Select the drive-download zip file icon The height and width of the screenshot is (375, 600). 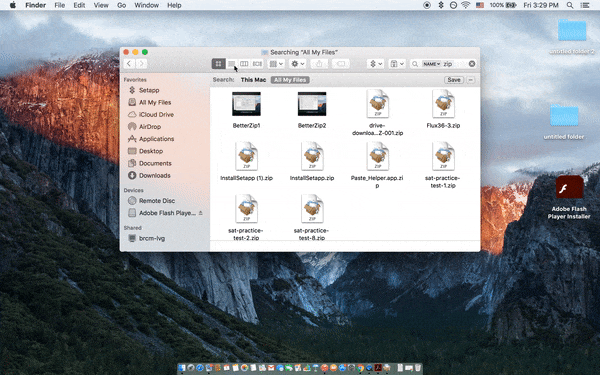pos(378,103)
